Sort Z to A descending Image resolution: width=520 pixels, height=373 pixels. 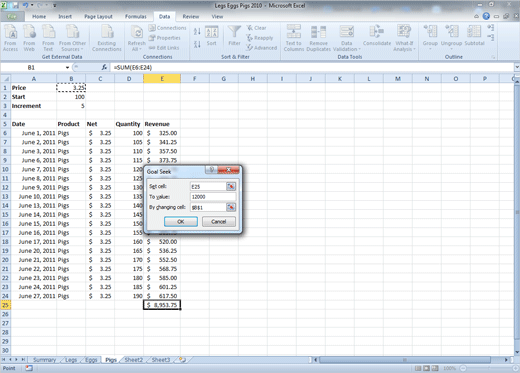point(197,44)
